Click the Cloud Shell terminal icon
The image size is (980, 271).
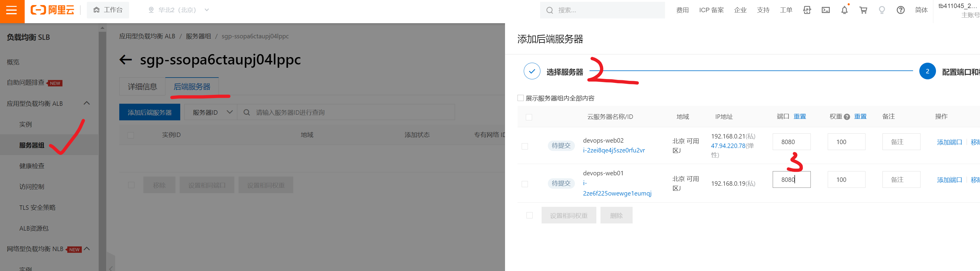click(826, 10)
